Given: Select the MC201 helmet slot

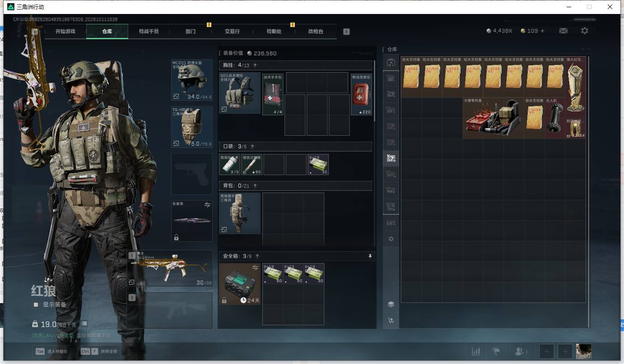Looking at the screenshot, I should pos(192,80).
